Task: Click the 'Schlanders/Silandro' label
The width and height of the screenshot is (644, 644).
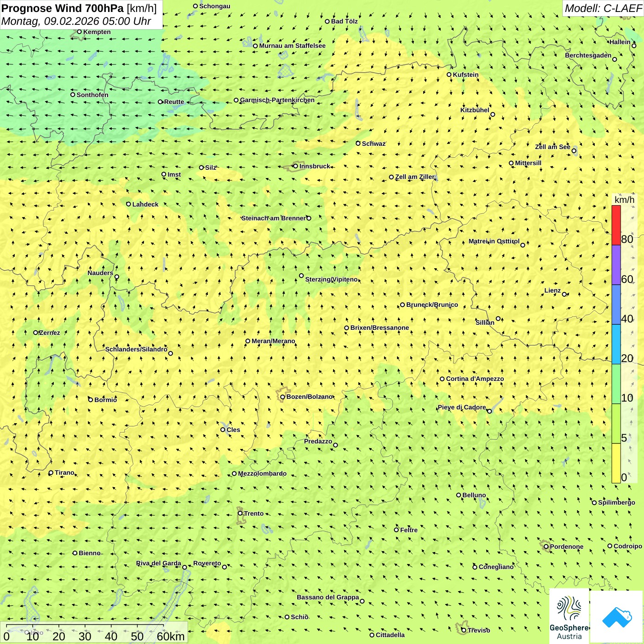Action: pos(136,349)
